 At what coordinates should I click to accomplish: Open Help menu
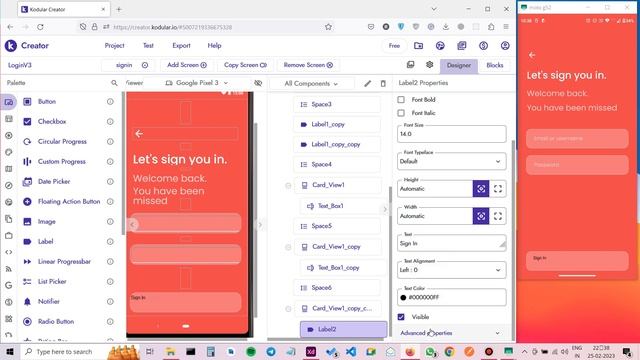[x=214, y=46]
